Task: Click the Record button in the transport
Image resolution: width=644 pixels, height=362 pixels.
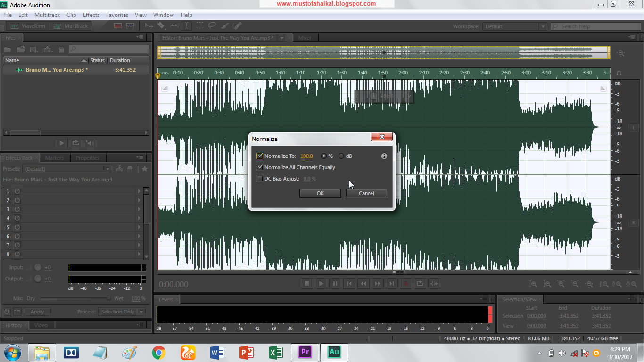Action: (x=405, y=283)
